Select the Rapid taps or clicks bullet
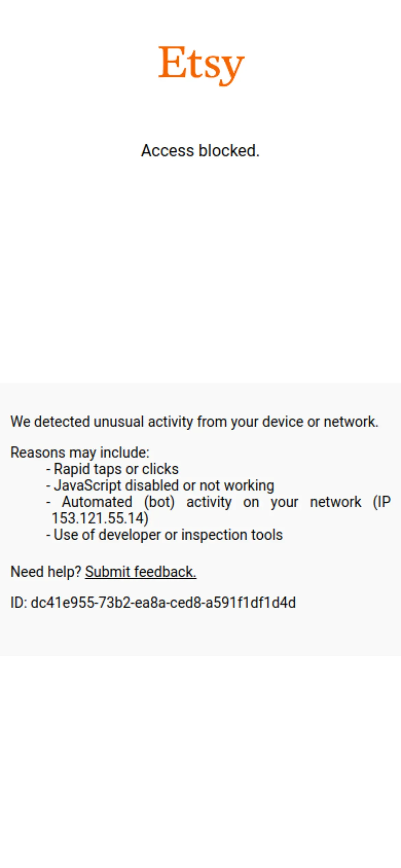This screenshot has width=401, height=868. point(112,469)
